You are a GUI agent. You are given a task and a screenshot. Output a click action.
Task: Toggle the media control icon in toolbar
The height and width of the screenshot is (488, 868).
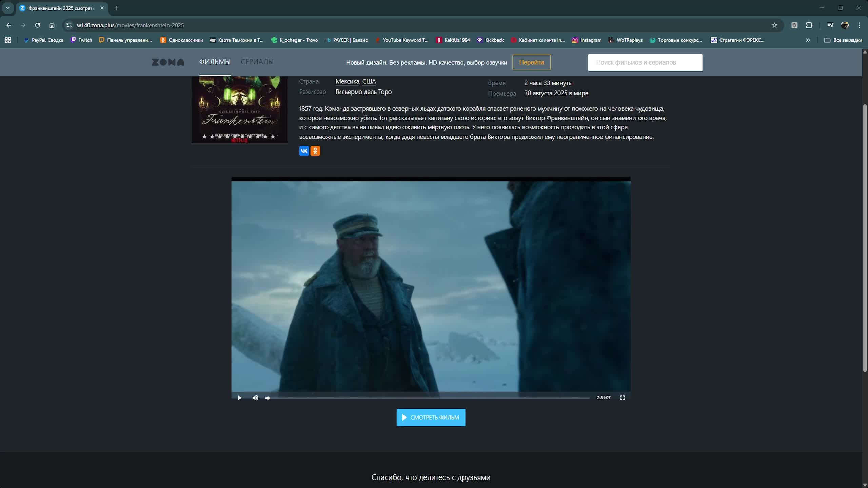pyautogui.click(x=830, y=25)
